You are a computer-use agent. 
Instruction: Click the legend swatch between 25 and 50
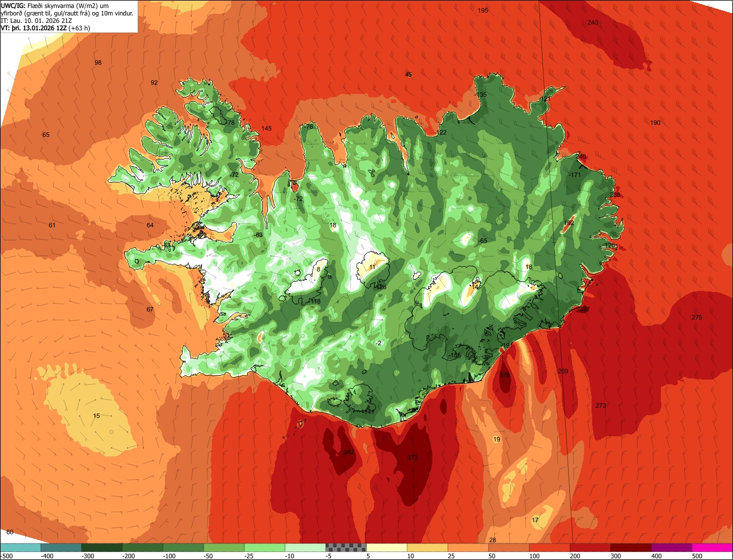pyautogui.click(x=468, y=547)
